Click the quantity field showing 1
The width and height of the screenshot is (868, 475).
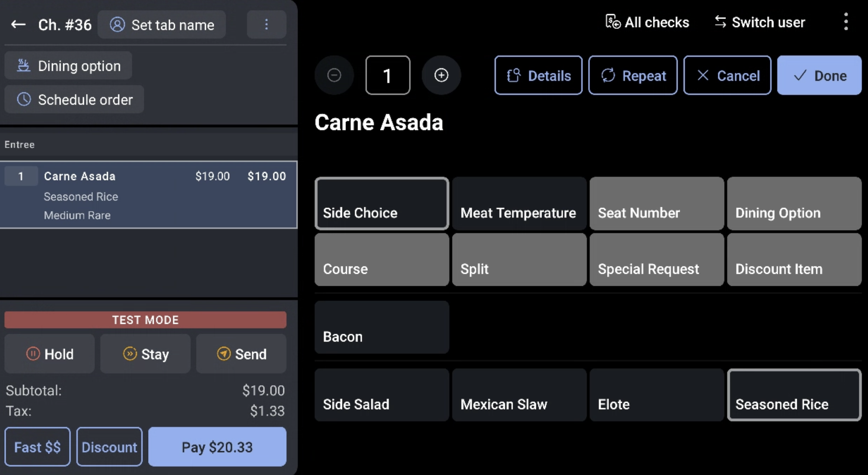coord(387,75)
